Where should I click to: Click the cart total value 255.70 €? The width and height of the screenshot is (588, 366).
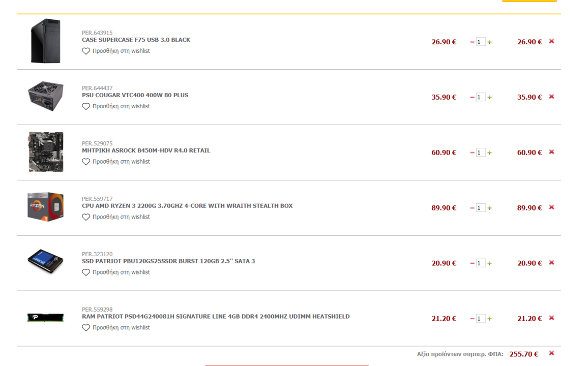pyautogui.click(x=524, y=354)
